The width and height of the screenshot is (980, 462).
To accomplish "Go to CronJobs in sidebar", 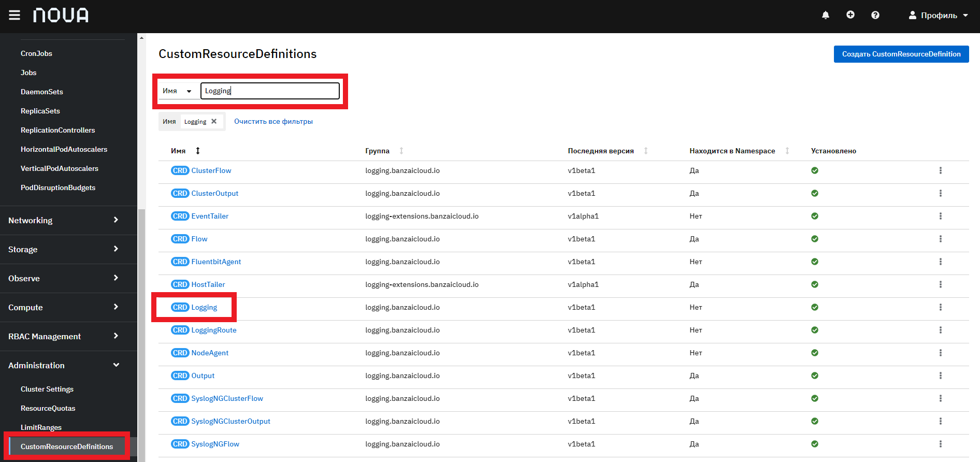I will coord(36,53).
